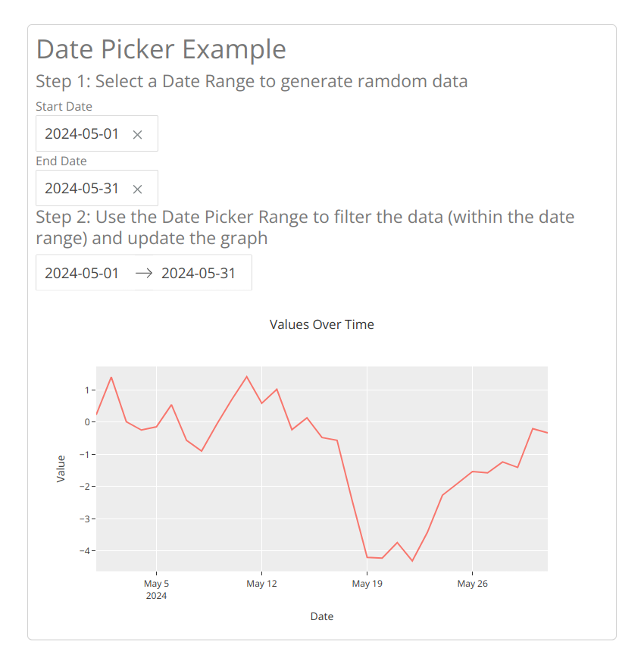Click the 'End Date' field label
644x658 pixels.
pos(61,161)
